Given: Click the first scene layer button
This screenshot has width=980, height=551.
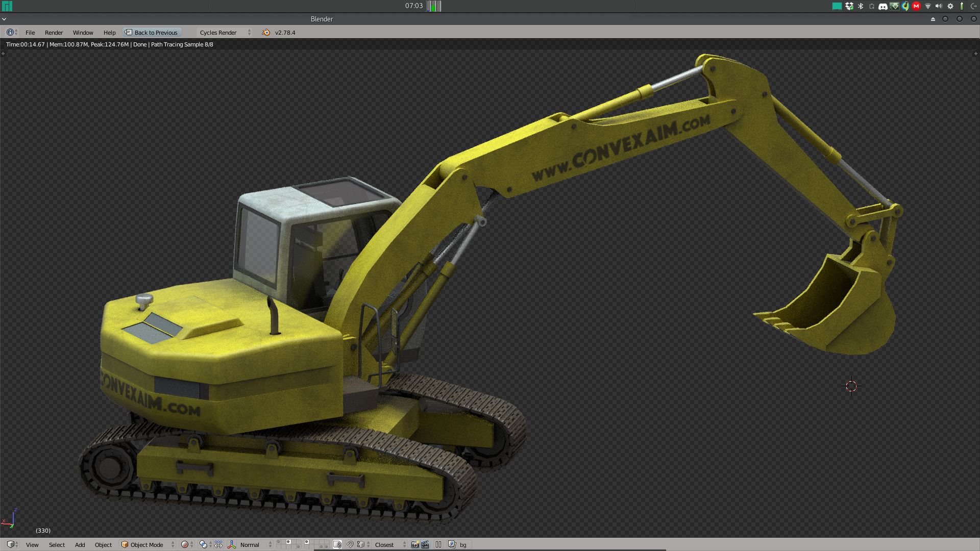Looking at the screenshot, I should point(279,542).
